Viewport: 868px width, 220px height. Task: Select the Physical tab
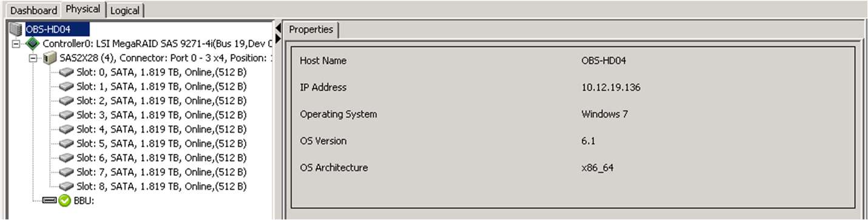[83, 10]
